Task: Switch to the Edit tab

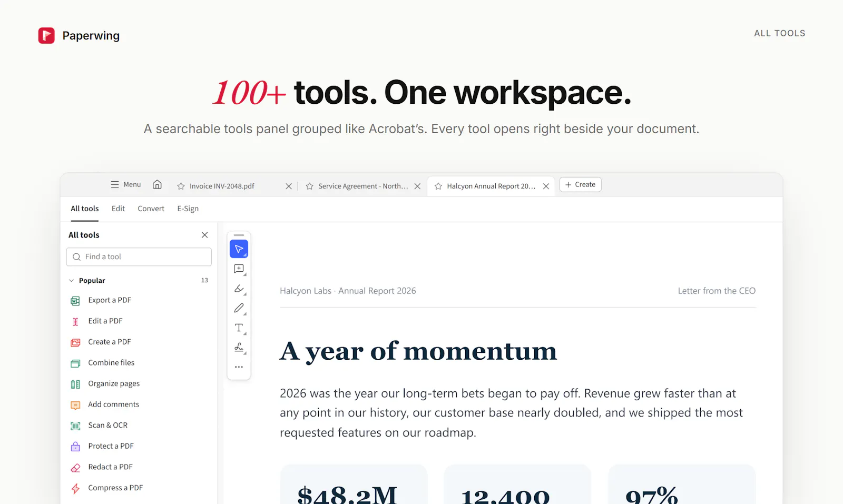Action: (x=118, y=209)
